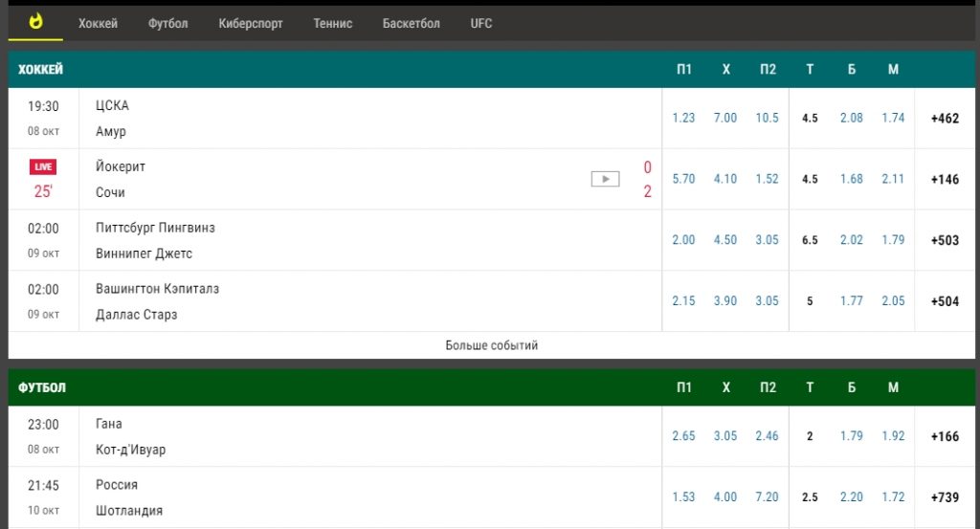The width and height of the screenshot is (980, 529).
Task: Bet on ЦСКА win at 1.23
Action: [x=683, y=118]
